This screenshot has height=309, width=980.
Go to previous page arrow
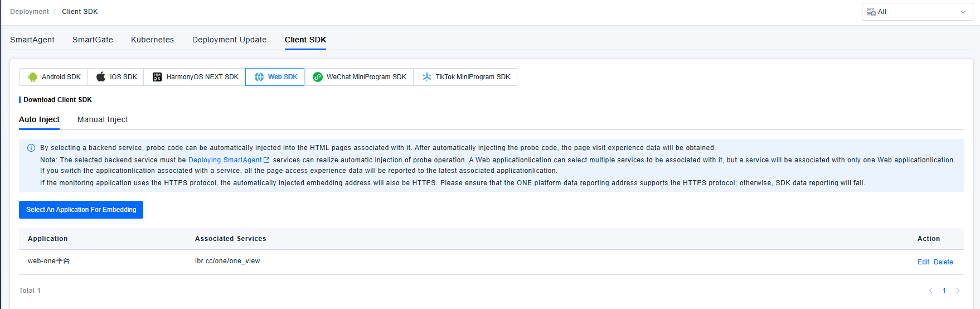click(930, 291)
